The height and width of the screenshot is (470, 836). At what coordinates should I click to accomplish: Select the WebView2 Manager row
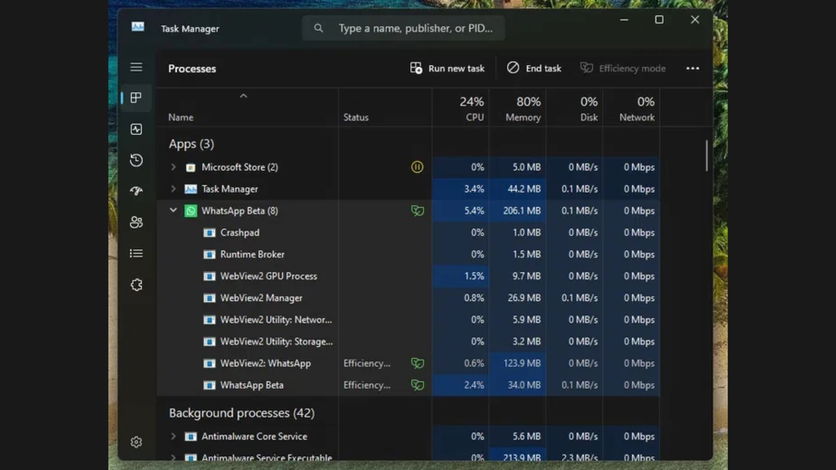408,298
